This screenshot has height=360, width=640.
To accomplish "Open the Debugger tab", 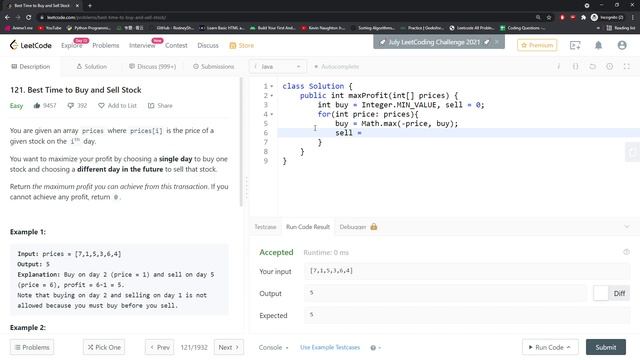I will [x=358, y=227].
